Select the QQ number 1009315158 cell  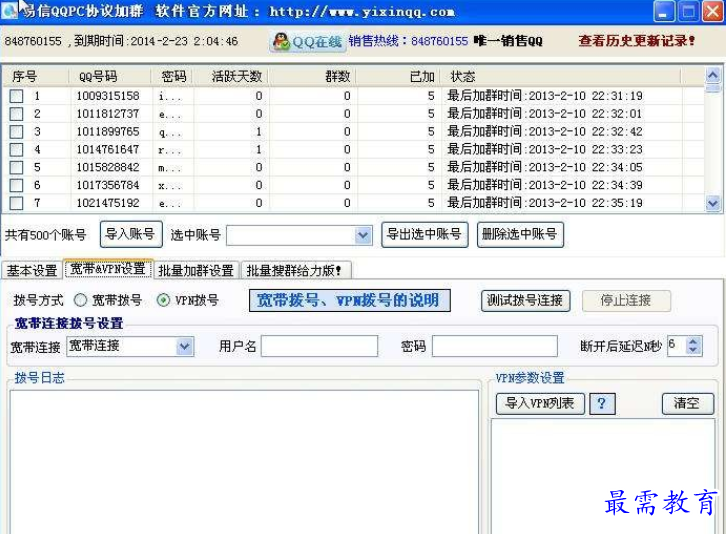(108, 96)
